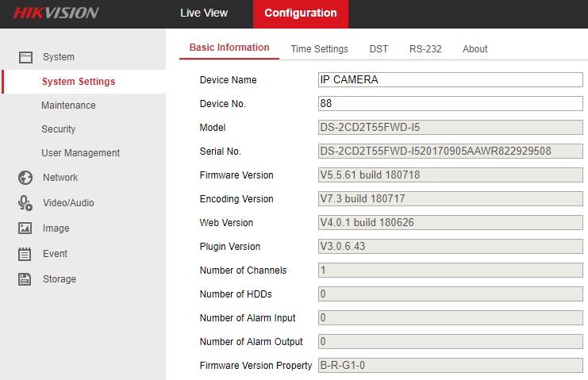
Task: Click the Model field DS-2CD2T55FWD-I5
Action: pyautogui.click(x=451, y=128)
